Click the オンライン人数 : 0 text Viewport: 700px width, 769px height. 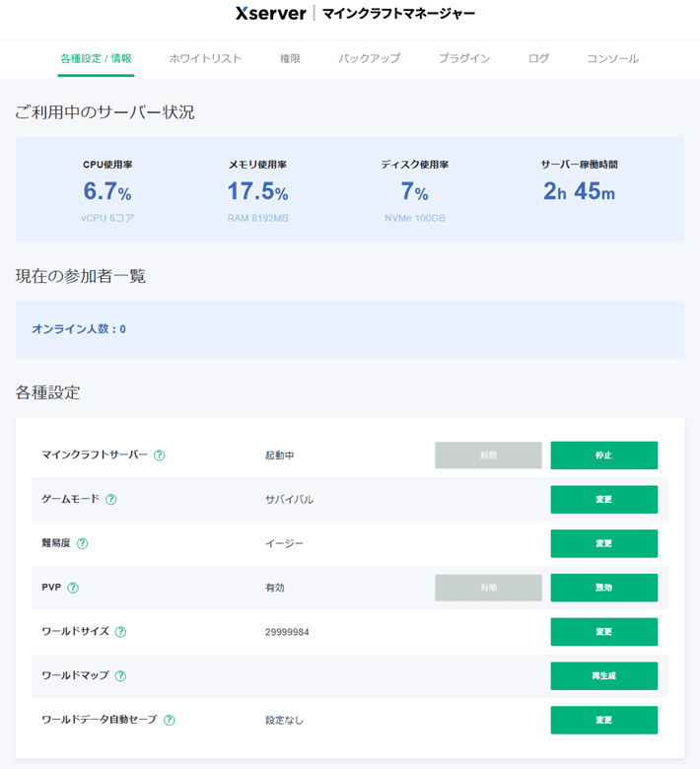click(x=79, y=329)
